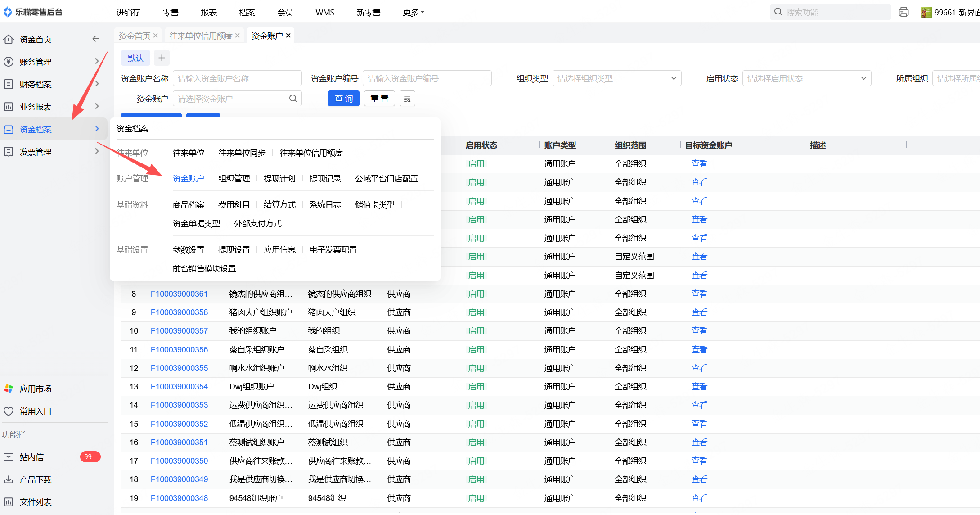Viewport: 980px width, 515px height.
Task: Click the filter settings icon beside 重置
Action: (x=407, y=99)
